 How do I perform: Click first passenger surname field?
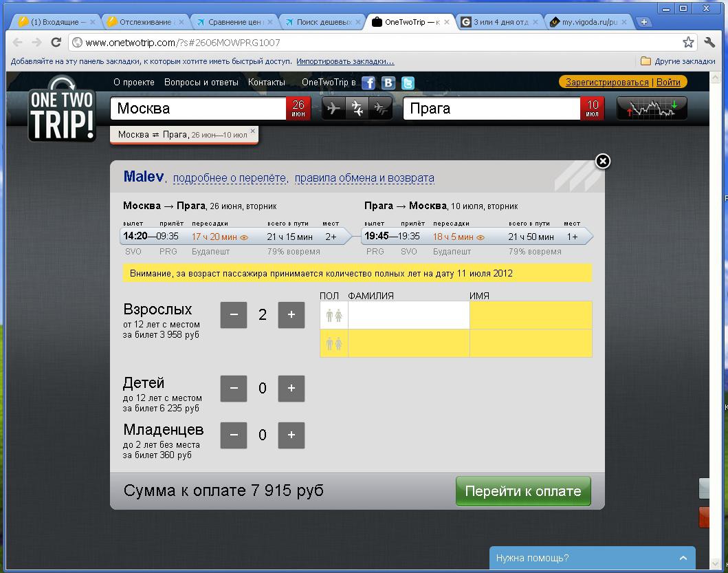click(408, 316)
